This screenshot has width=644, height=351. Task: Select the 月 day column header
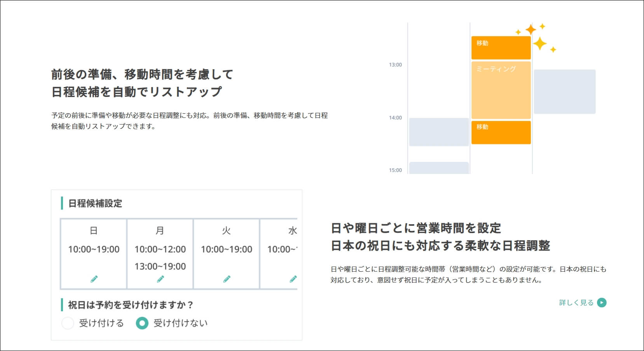(x=159, y=230)
